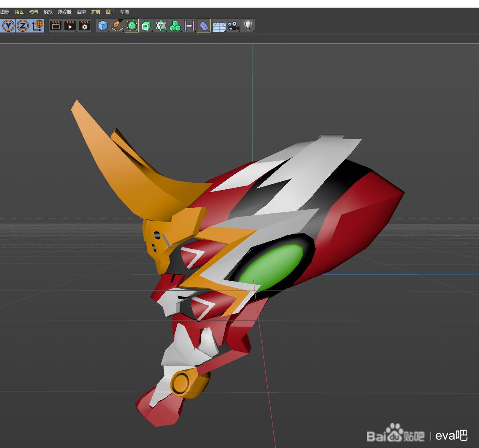Select the spline pen tool

tap(117, 26)
